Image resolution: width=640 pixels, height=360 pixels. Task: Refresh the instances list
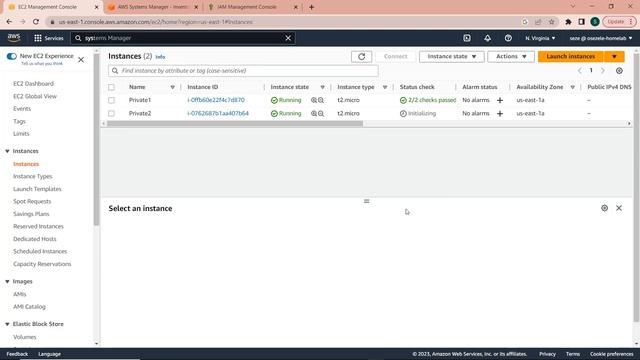coord(361,56)
